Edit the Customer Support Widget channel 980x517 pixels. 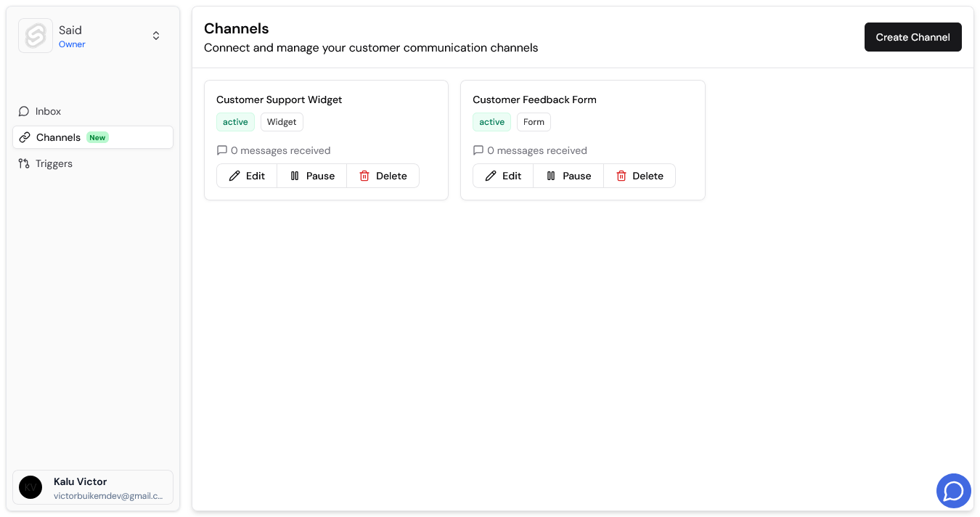point(247,176)
